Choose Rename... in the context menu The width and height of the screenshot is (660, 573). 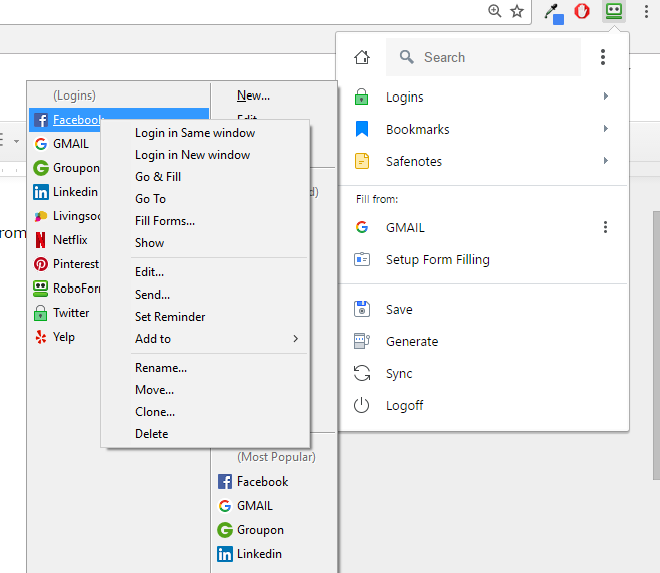pos(161,368)
